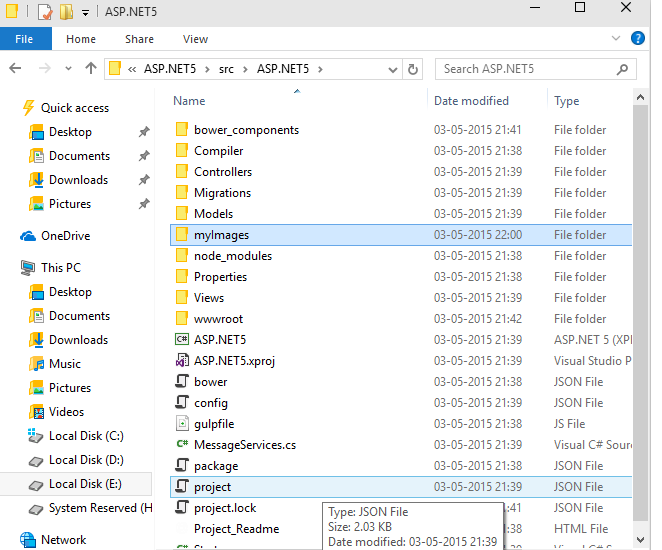
Task: Select pinned Desktop under Quick access
Action: (x=70, y=132)
